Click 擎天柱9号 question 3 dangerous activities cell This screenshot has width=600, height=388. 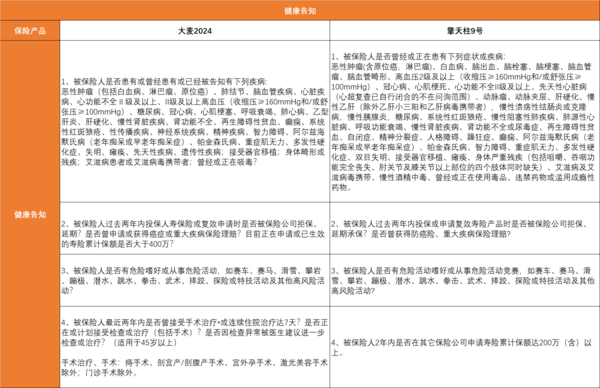coord(465,280)
